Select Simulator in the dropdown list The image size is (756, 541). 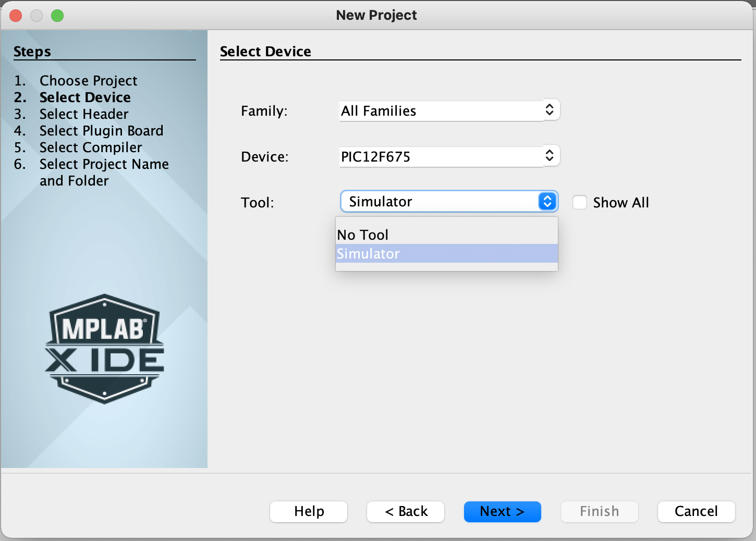tap(368, 254)
